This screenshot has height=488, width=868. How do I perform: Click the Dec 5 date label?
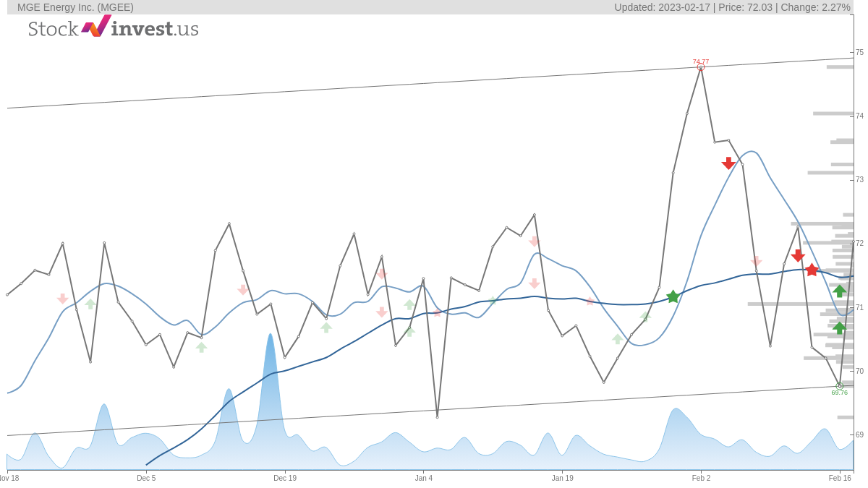click(x=146, y=478)
